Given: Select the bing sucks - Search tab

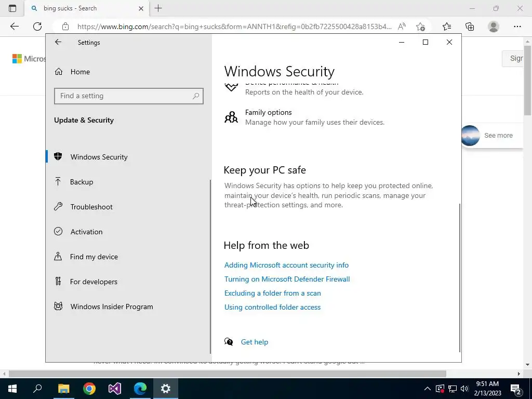Looking at the screenshot, I should (x=87, y=8).
